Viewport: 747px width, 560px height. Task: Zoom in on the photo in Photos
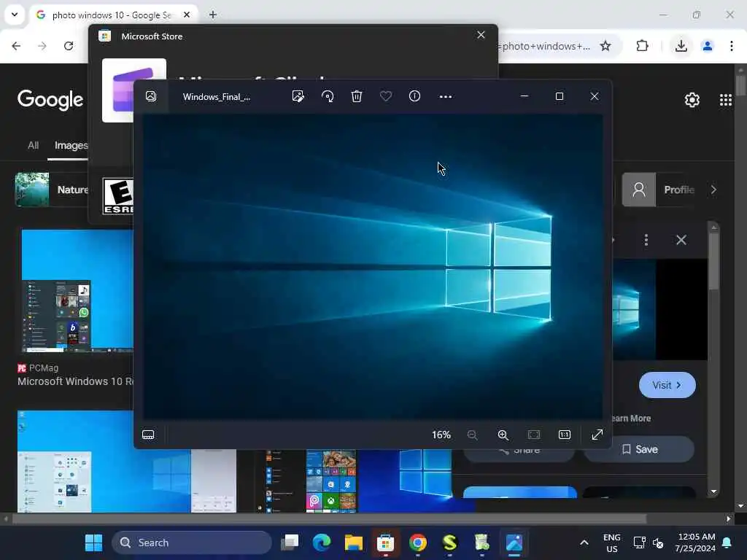(x=503, y=435)
